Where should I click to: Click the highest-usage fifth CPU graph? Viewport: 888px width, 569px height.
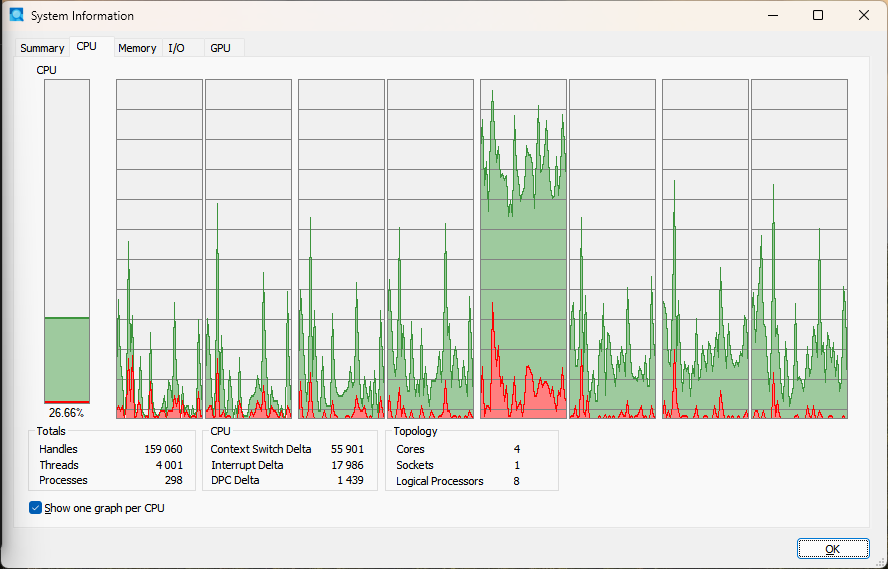click(523, 249)
